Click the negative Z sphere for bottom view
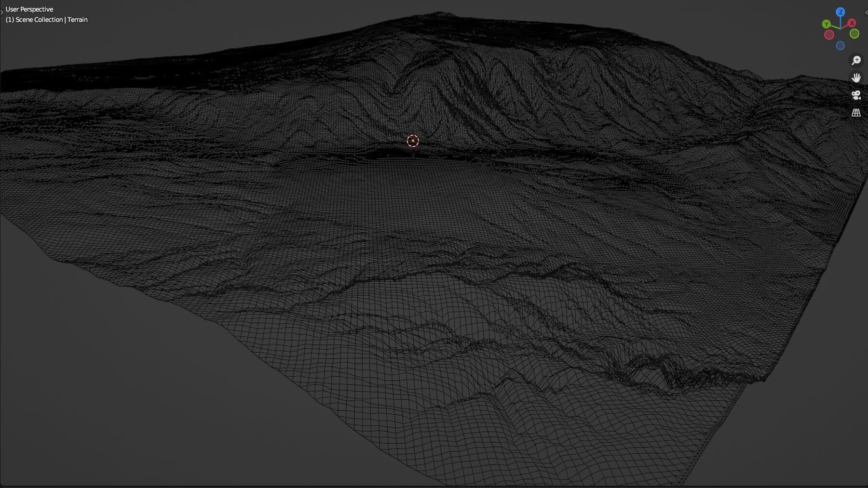The height and width of the screenshot is (488, 868). click(840, 45)
